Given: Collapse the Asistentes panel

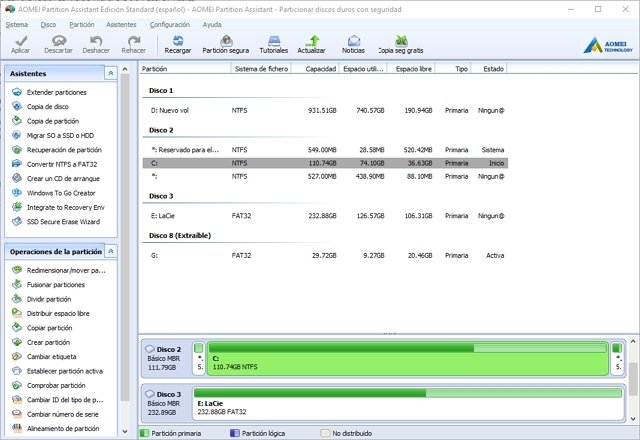Looking at the screenshot, I should pos(111,73).
